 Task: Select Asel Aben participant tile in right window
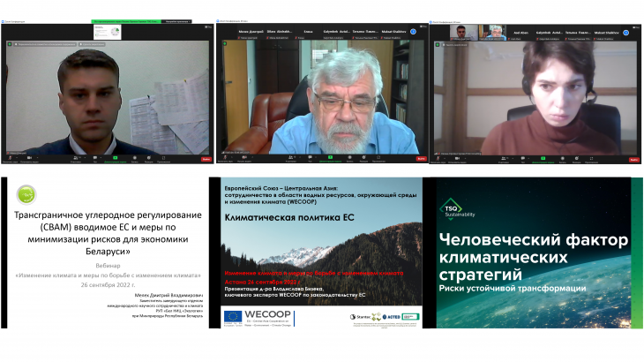click(x=521, y=33)
